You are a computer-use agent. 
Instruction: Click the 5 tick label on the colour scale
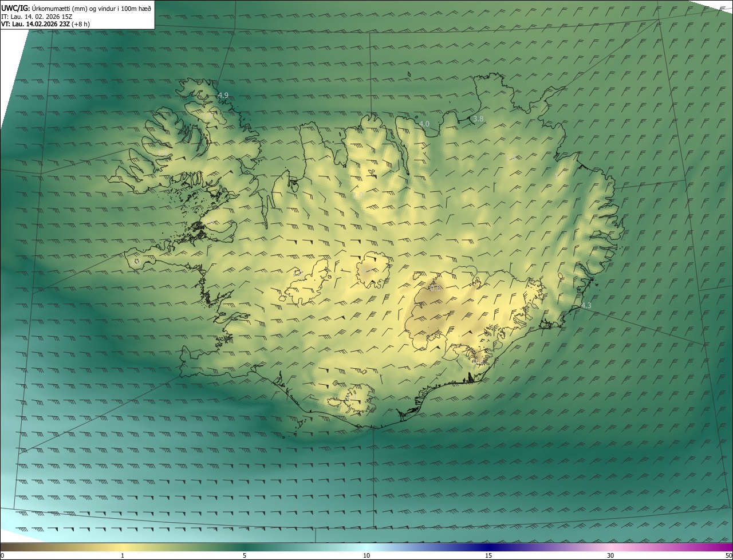245,555
